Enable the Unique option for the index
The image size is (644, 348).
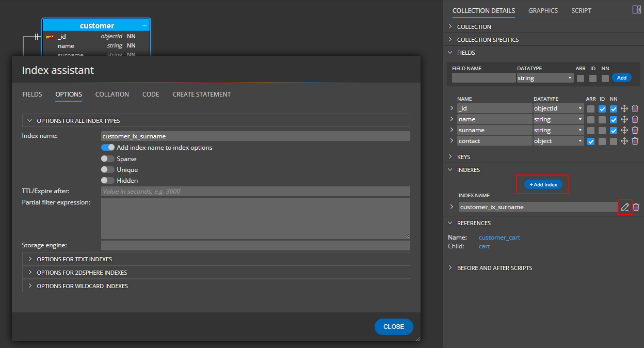(107, 169)
